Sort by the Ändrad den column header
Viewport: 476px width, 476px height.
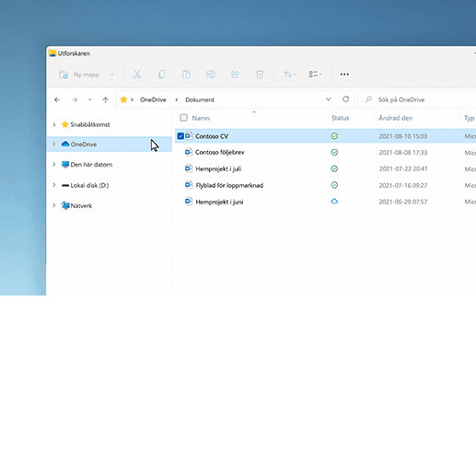tap(395, 118)
